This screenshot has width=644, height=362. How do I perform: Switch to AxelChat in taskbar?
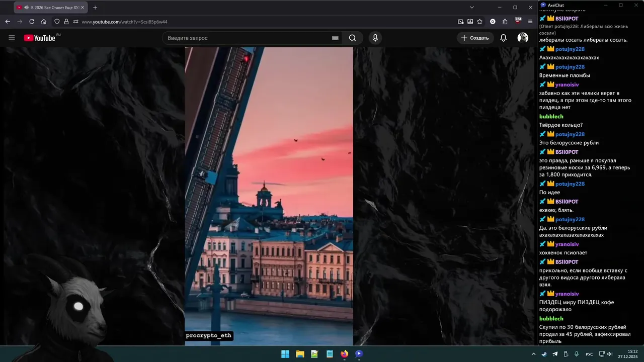(x=359, y=354)
